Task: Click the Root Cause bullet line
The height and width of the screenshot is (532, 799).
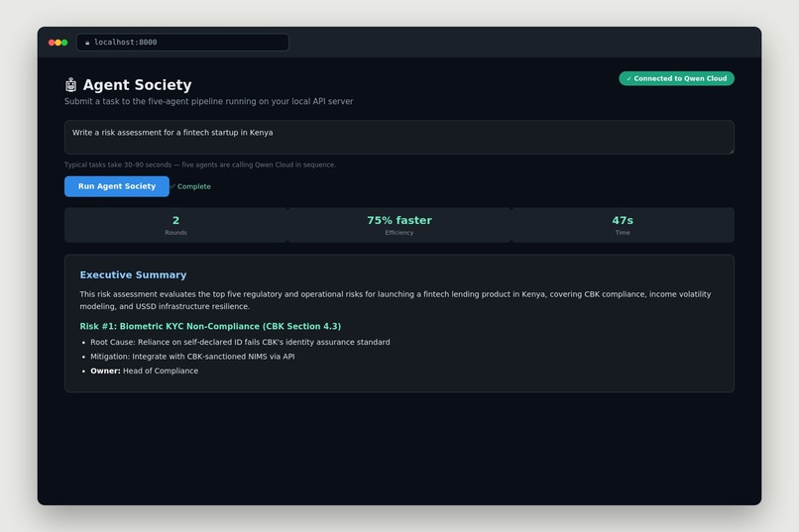Action: [240, 342]
